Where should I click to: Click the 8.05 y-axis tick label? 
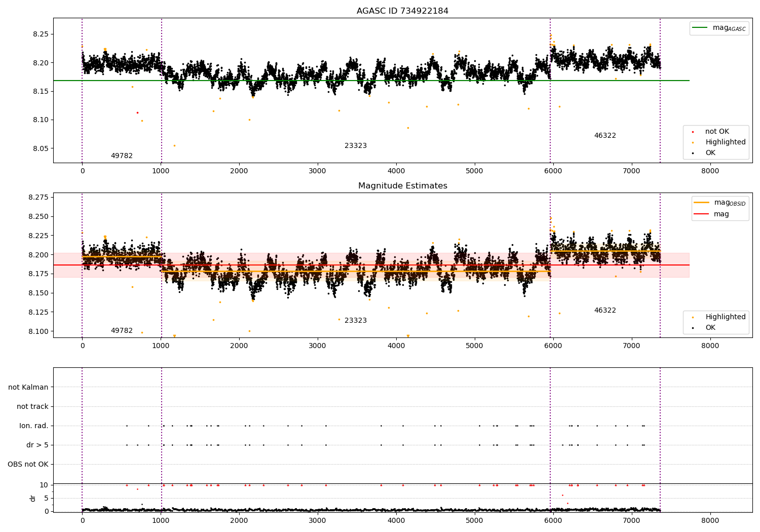pyautogui.click(x=41, y=149)
